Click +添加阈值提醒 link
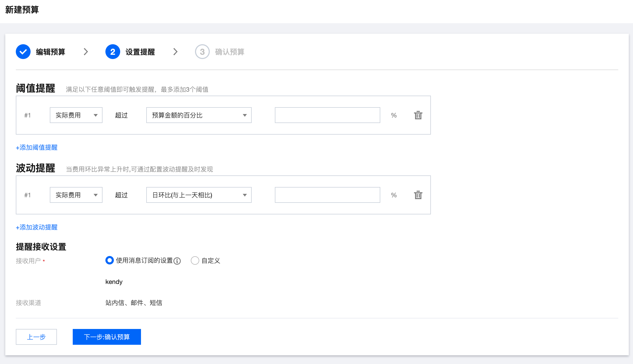Viewport: 633px width, 364px height. tap(37, 147)
